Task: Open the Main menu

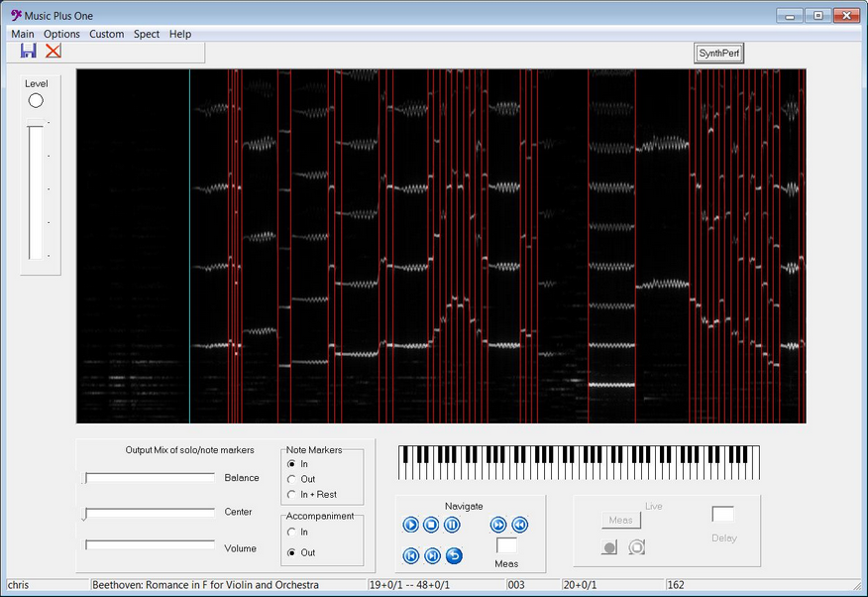Action: click(23, 34)
